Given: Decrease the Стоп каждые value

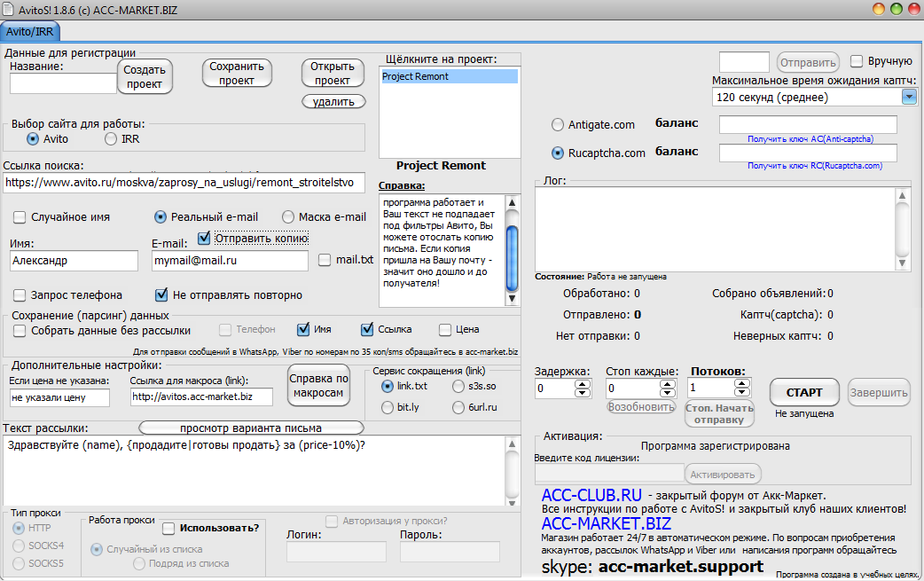Looking at the screenshot, I should [x=668, y=392].
